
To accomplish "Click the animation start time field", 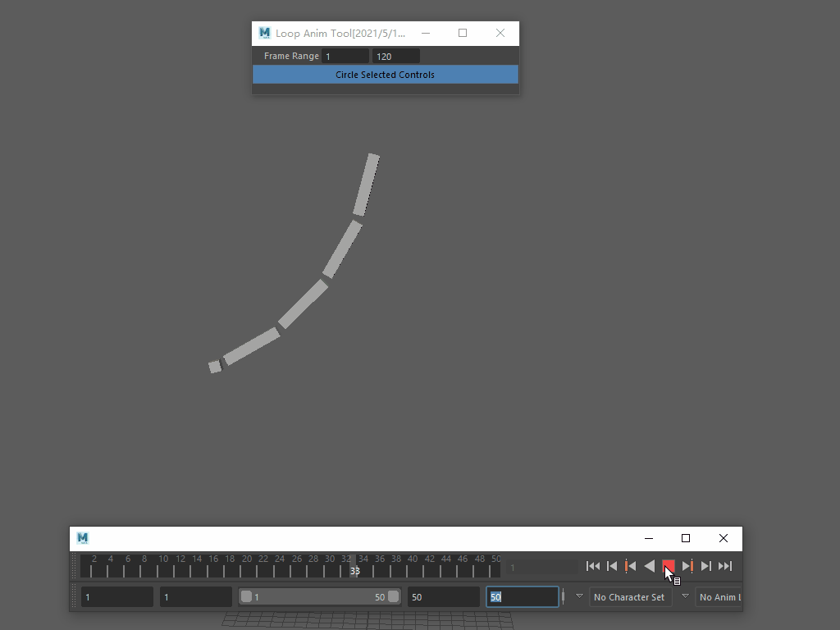I will click(x=116, y=597).
